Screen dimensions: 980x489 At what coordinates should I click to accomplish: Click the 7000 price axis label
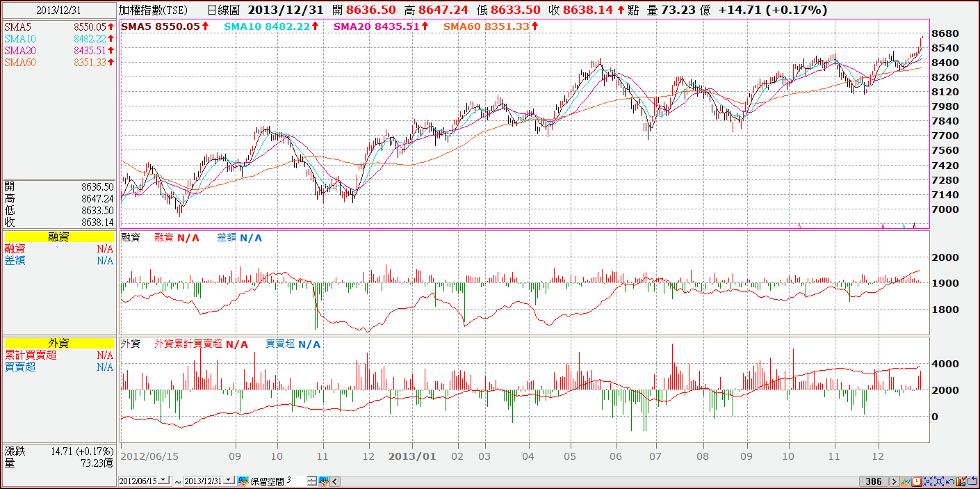(944, 209)
